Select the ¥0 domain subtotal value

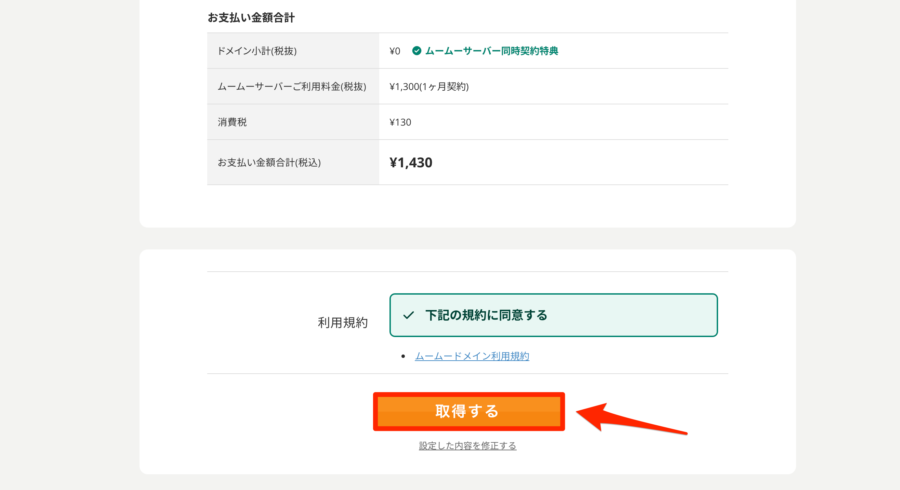(x=394, y=51)
